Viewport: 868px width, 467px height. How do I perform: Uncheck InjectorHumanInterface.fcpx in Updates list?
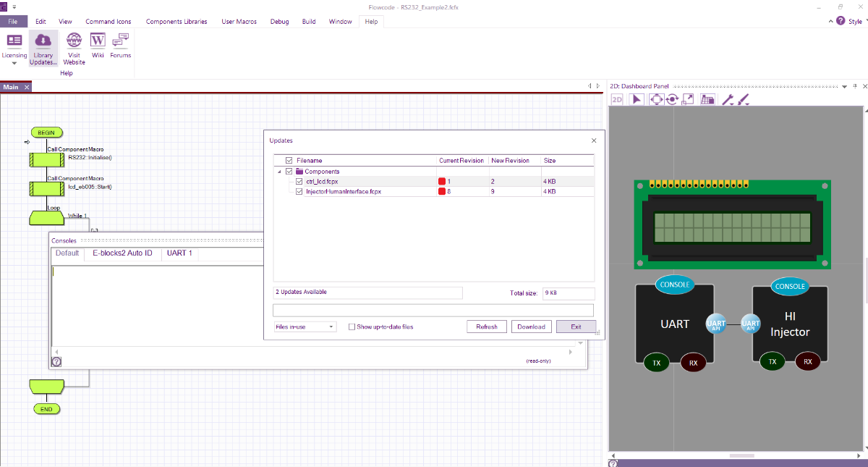click(299, 191)
